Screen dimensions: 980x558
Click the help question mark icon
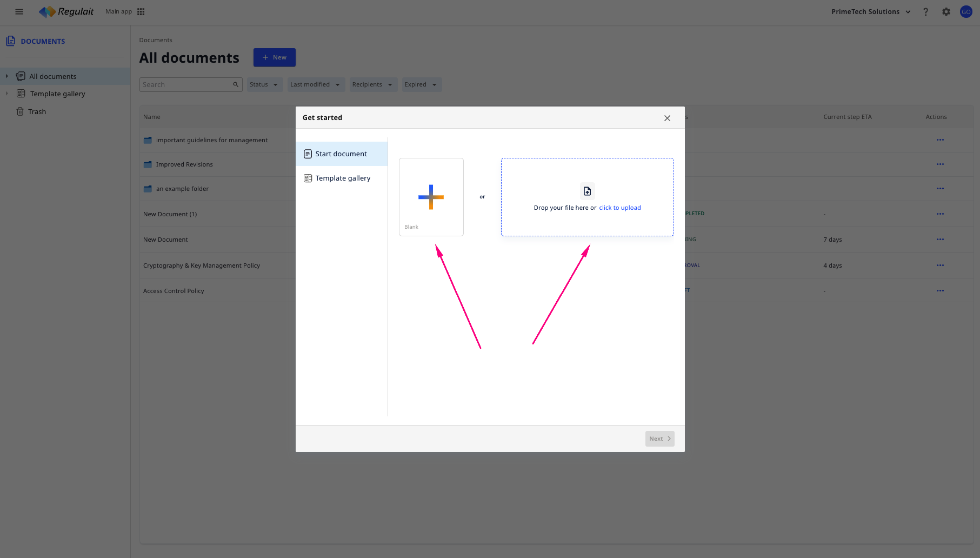(x=925, y=12)
